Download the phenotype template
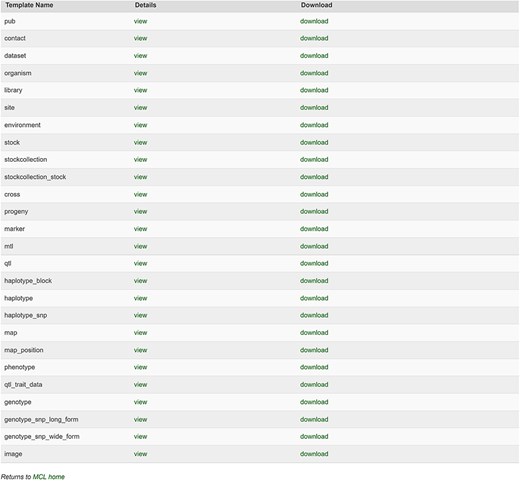Viewport: 520px width, 481px height. (314, 367)
